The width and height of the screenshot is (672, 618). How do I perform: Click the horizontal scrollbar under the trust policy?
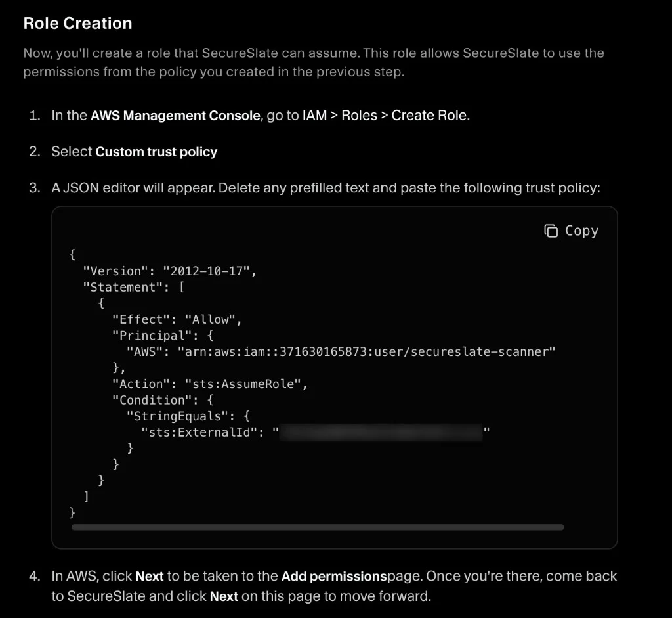click(318, 527)
